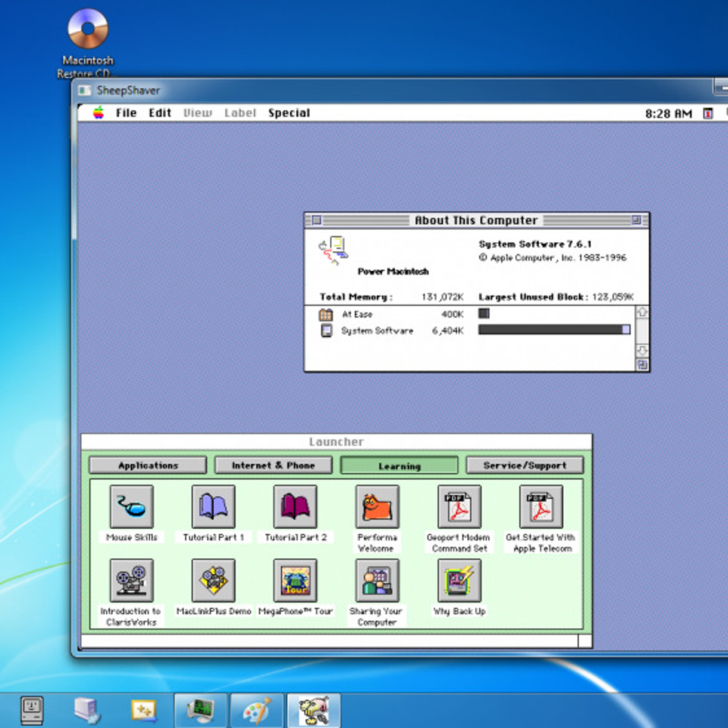The image size is (728, 728).
Task: Launch Tutorial Part 2
Action: click(295, 506)
